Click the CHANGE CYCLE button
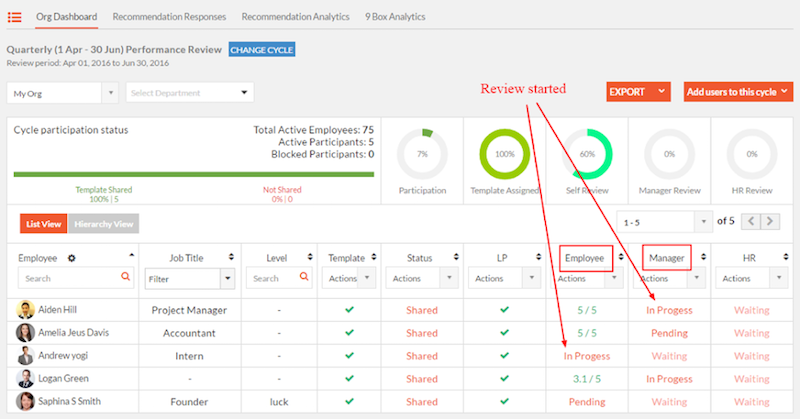 262,50
